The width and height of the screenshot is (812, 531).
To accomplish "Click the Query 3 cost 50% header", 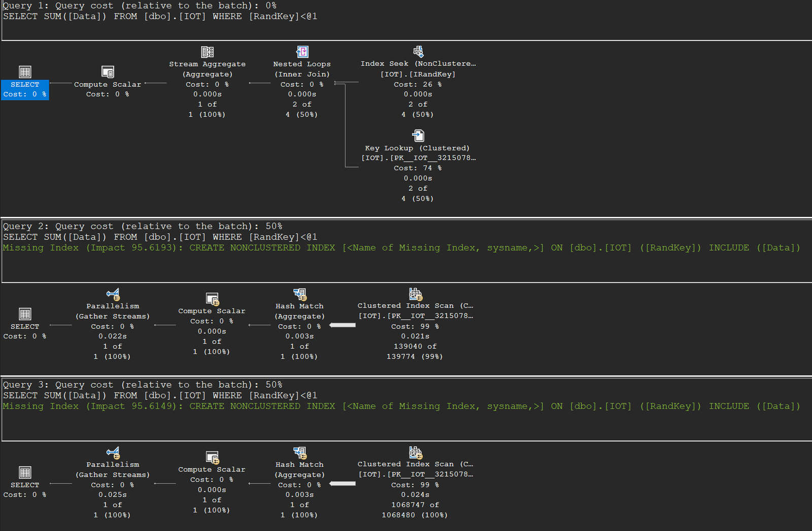I will pyautogui.click(x=143, y=384).
